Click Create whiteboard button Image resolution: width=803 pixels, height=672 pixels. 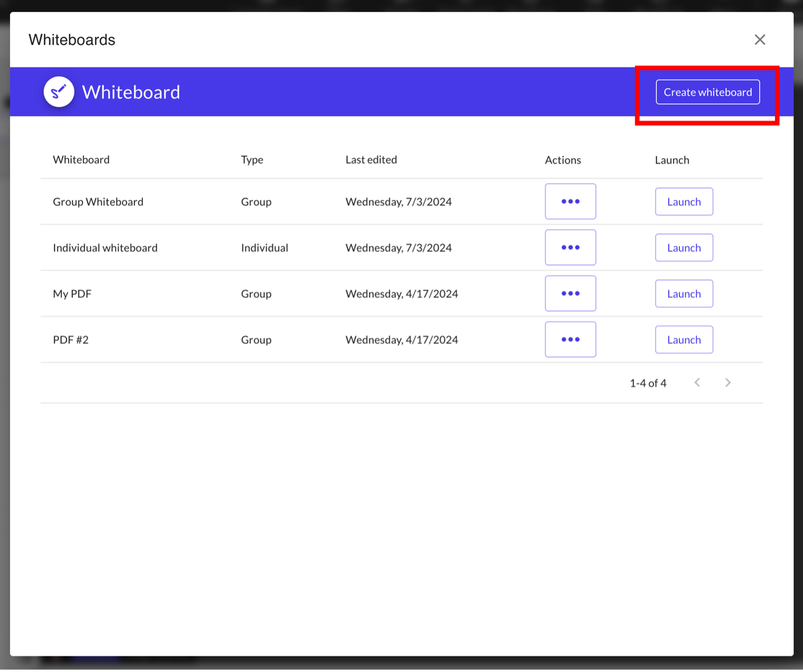pyautogui.click(x=707, y=92)
